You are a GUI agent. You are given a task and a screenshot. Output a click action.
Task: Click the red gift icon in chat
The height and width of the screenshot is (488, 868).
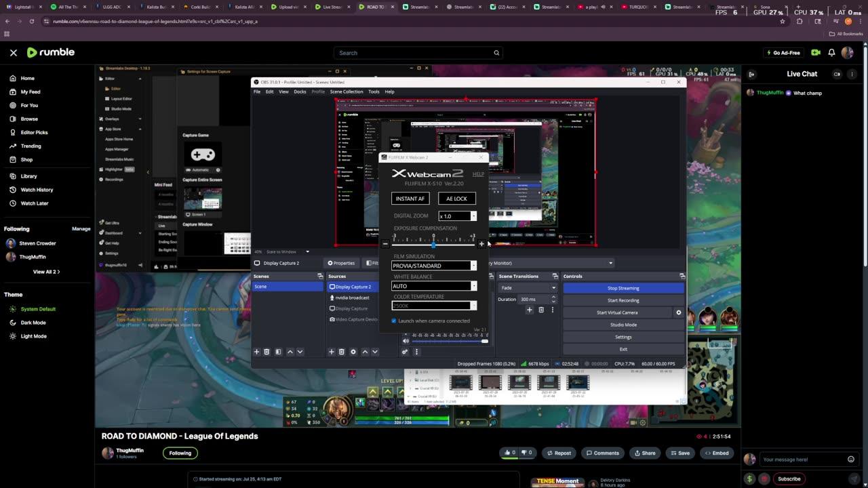764,479
